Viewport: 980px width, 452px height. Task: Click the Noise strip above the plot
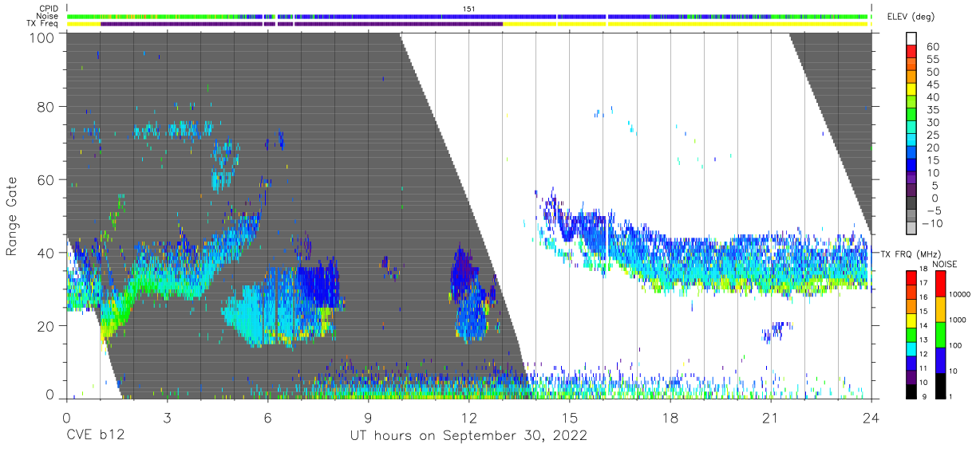click(468, 16)
